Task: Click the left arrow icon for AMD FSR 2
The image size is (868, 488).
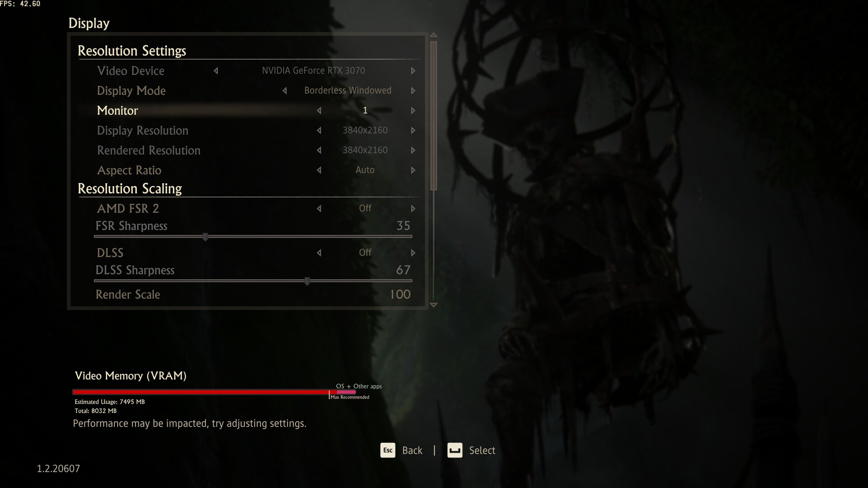Action: (318, 208)
